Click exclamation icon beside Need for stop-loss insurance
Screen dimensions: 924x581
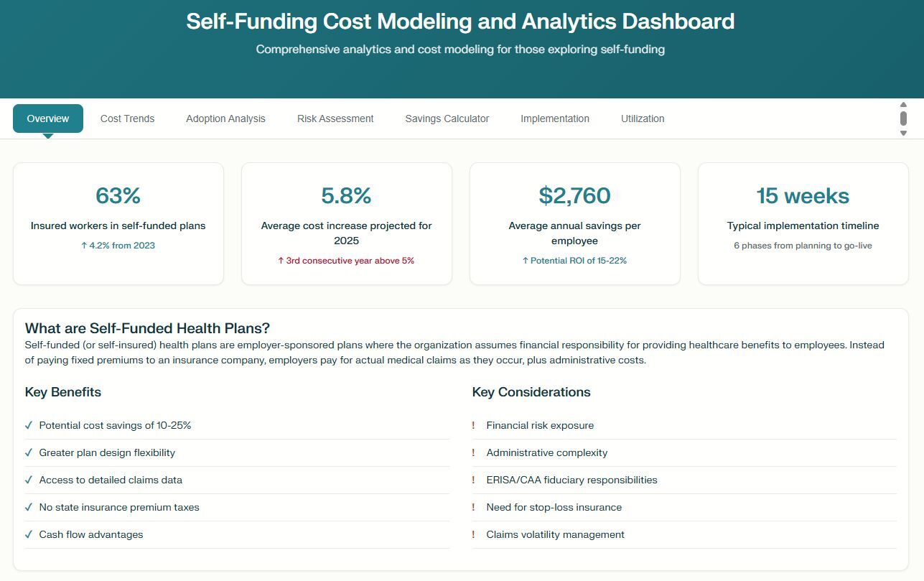coord(474,507)
